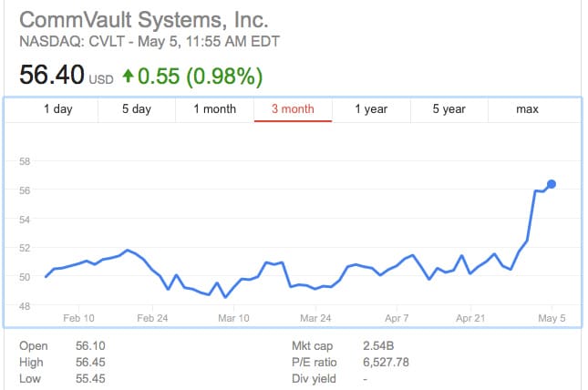Click the Feb 10 date label
The height and width of the screenshot is (390, 588).
pos(78,318)
